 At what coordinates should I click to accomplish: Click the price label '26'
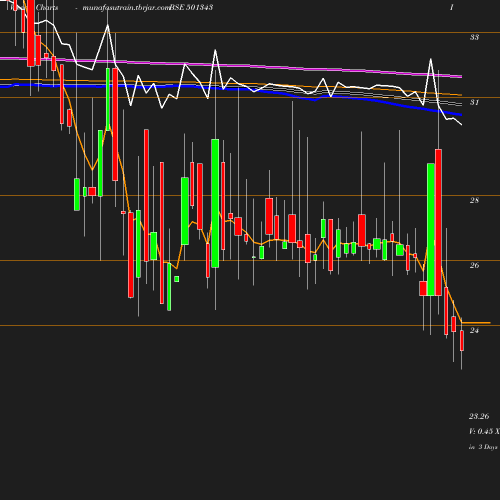click(x=474, y=265)
